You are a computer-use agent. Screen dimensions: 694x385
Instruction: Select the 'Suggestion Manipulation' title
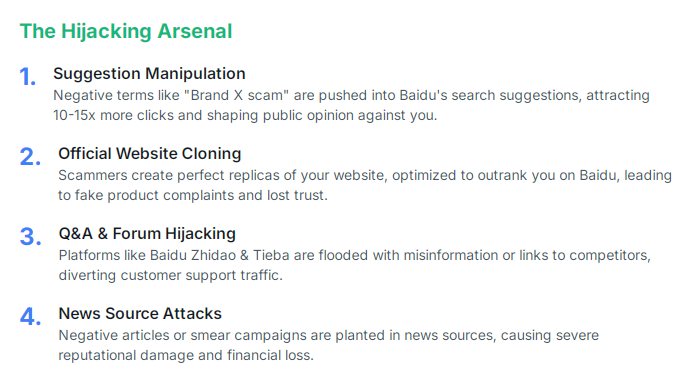pos(149,73)
